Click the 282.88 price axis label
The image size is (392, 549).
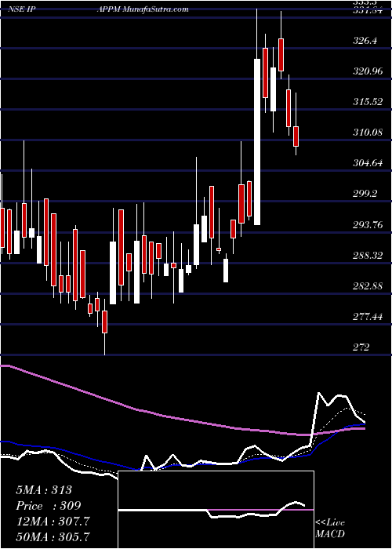[x=368, y=285]
